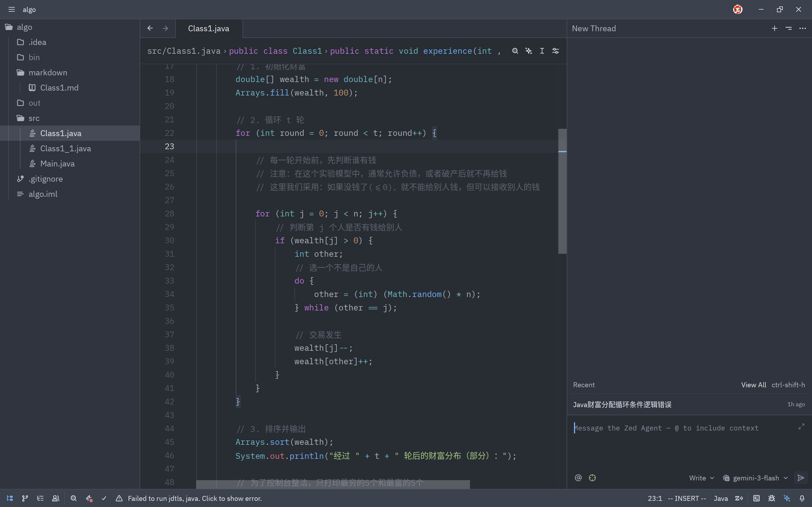
Task: Open the gemini-3-flash model selector
Action: point(755,478)
